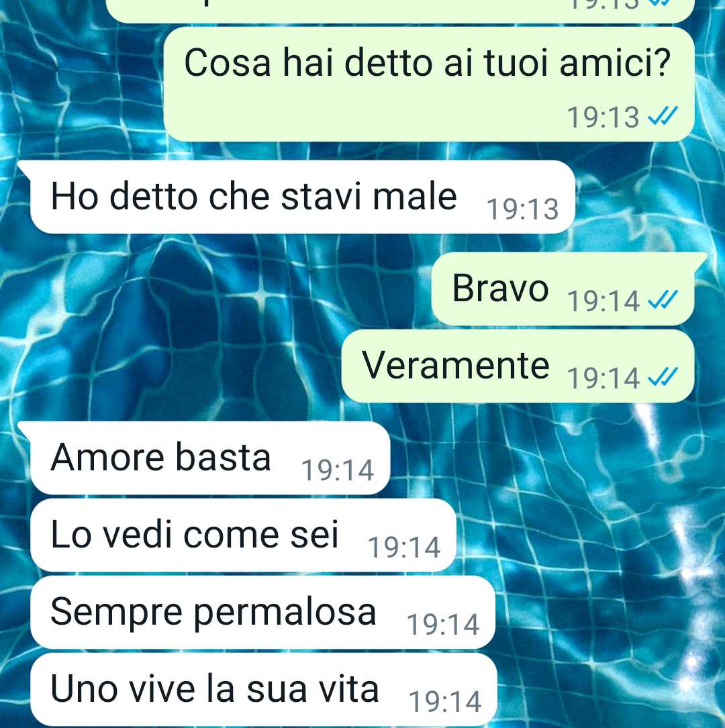Select the 'Veramente' message bubble
Viewport: 725px width, 728px height.
point(518,366)
